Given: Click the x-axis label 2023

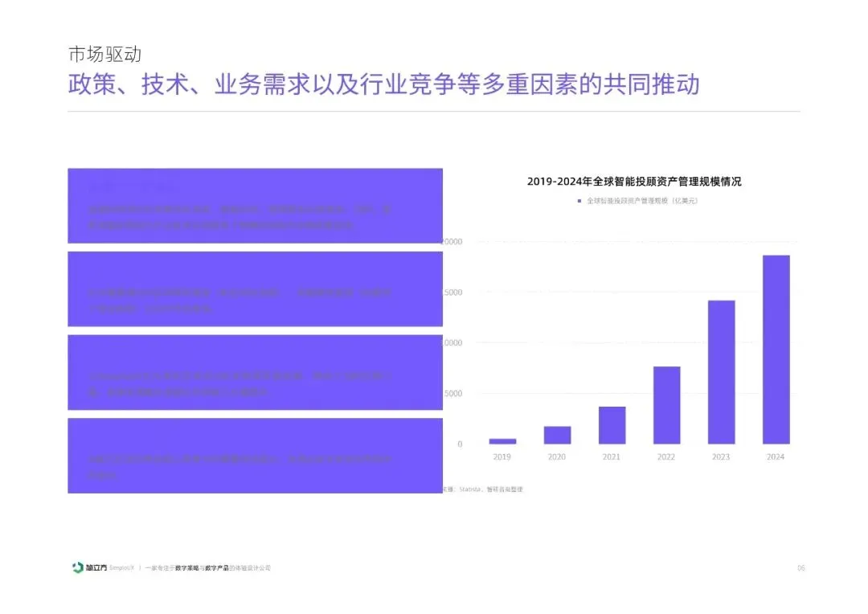Looking at the screenshot, I should 721,456.
